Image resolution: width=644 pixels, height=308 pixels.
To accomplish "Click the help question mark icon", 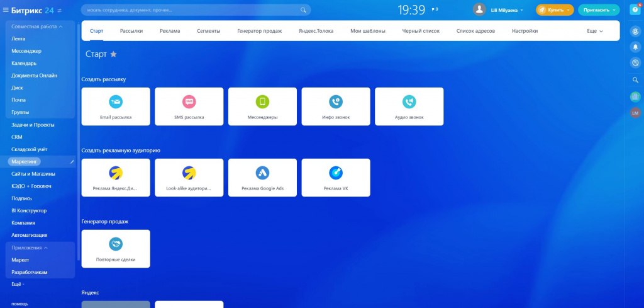I will pyautogui.click(x=635, y=10).
